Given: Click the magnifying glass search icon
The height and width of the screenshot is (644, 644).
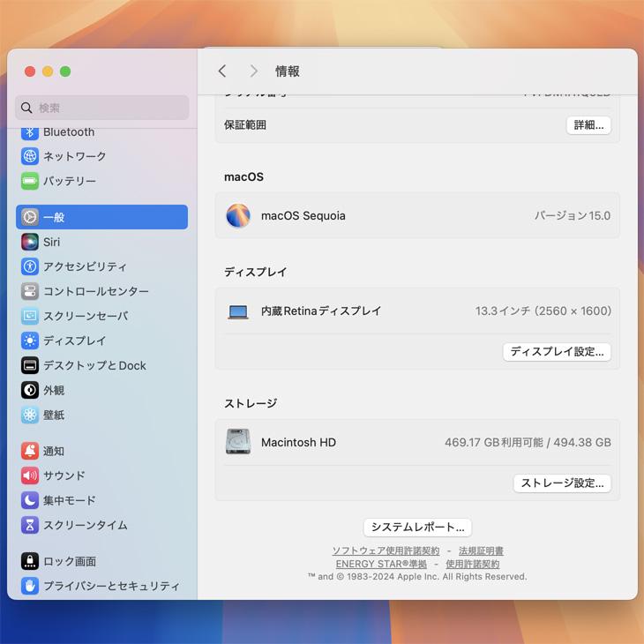Looking at the screenshot, I should click(x=26, y=108).
